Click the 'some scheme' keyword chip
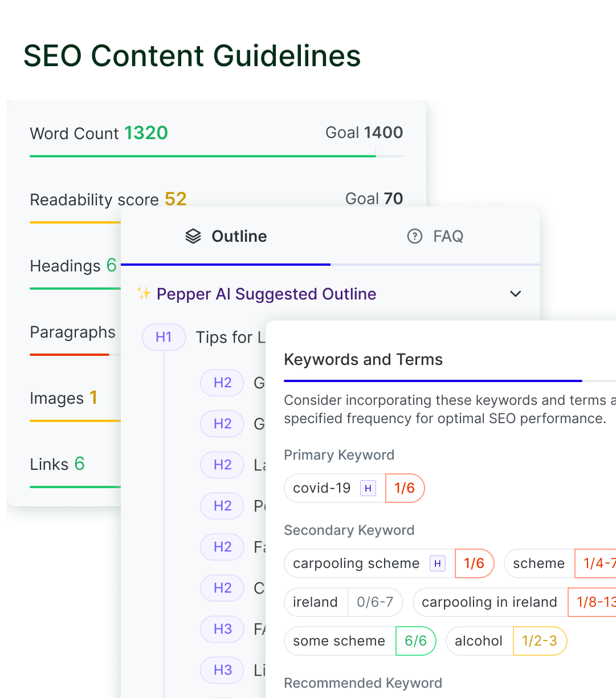The height and width of the screenshot is (698, 616). [x=339, y=641]
